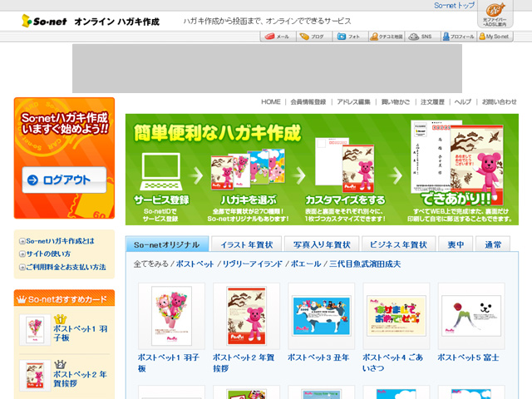
Task: Filter by ポストペット category
Action: 195,264
